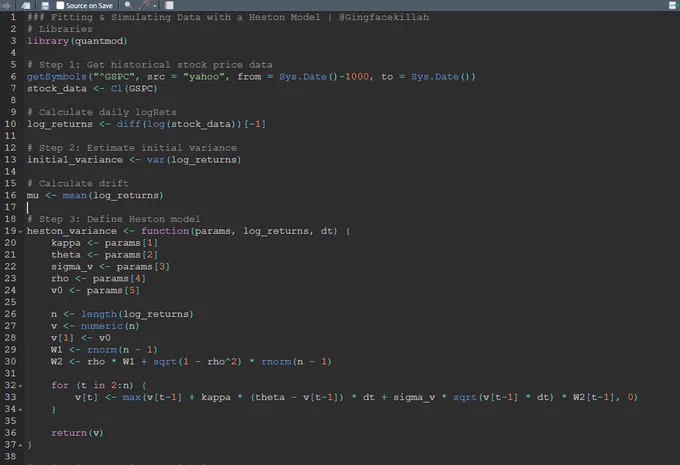Open the Code tools dropdown arrow
The height and width of the screenshot is (465, 680).
coord(154,6)
